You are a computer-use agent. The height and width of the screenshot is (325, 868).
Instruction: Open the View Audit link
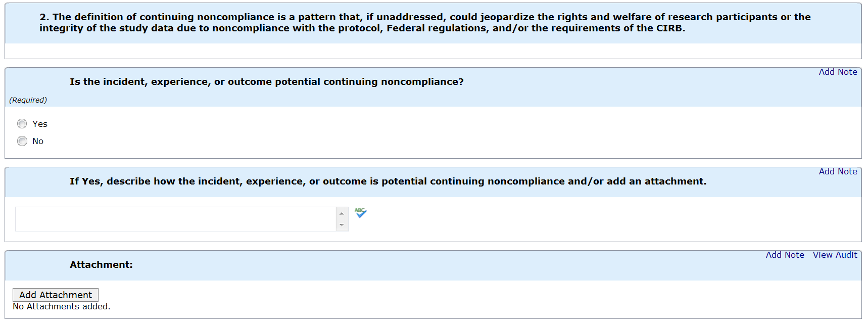[835, 255]
